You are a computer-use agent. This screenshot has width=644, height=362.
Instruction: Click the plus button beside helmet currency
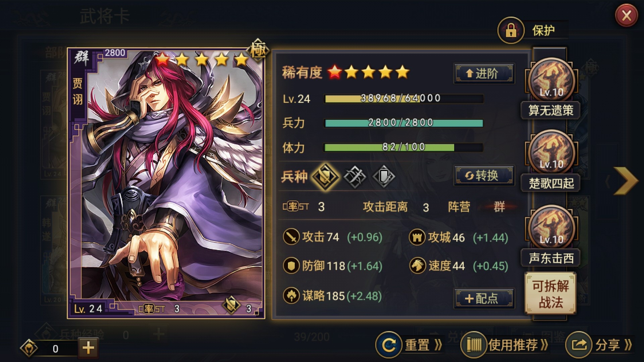(88, 348)
